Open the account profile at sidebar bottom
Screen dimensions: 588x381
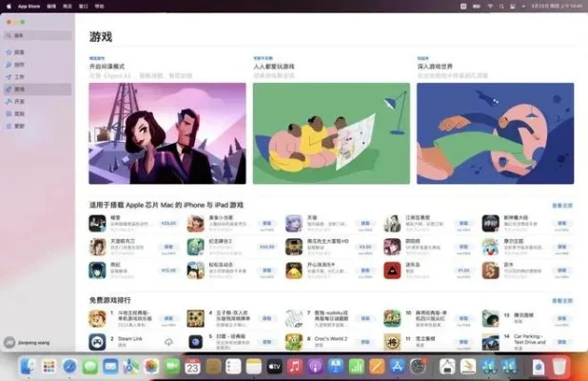pos(27,342)
